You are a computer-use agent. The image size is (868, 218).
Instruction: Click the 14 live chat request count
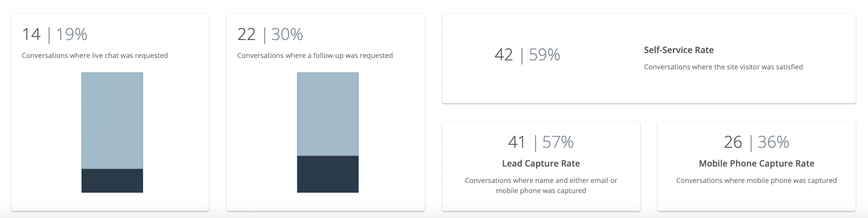[31, 34]
